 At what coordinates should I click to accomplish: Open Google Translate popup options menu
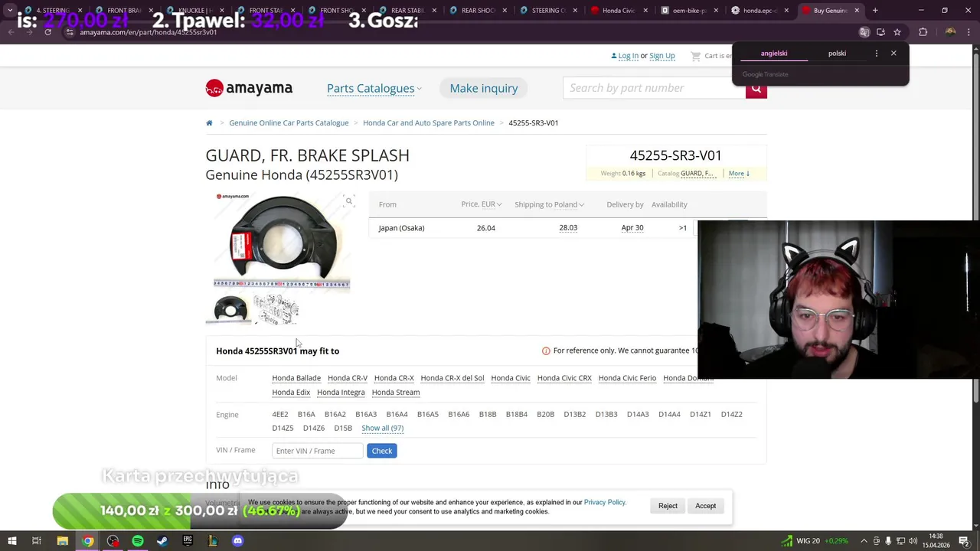click(876, 54)
